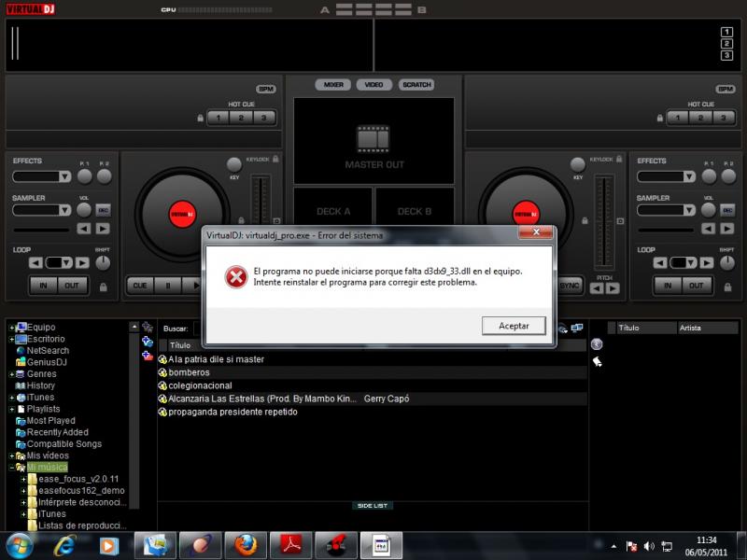Click the gears icon above the folder buttons
Viewport: 747px width, 560px height.
coord(148,328)
